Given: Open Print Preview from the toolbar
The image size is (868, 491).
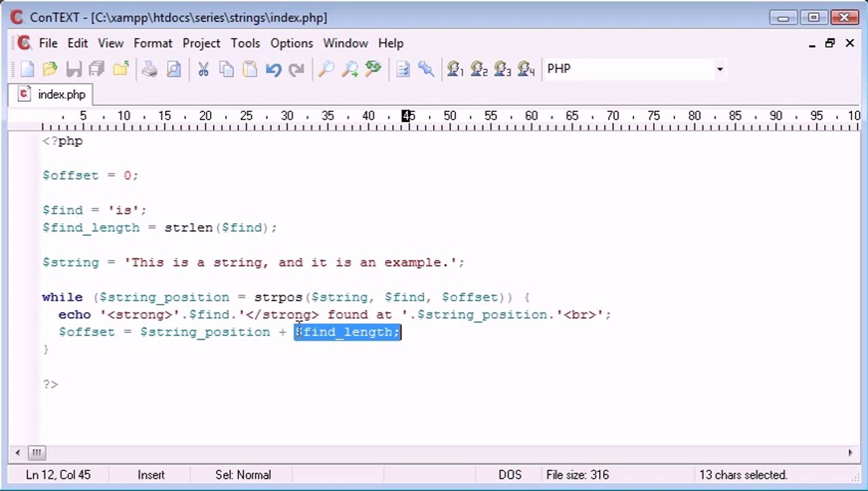Looking at the screenshot, I should (174, 69).
